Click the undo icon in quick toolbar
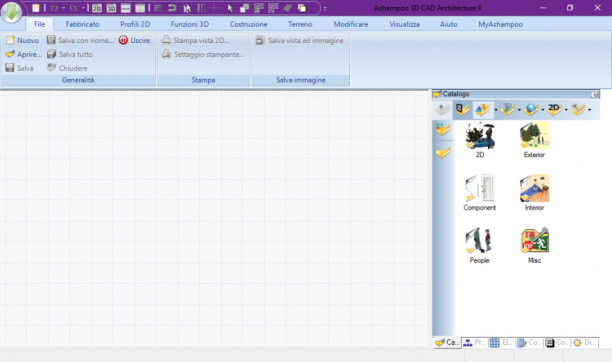612x362 pixels. point(54,8)
